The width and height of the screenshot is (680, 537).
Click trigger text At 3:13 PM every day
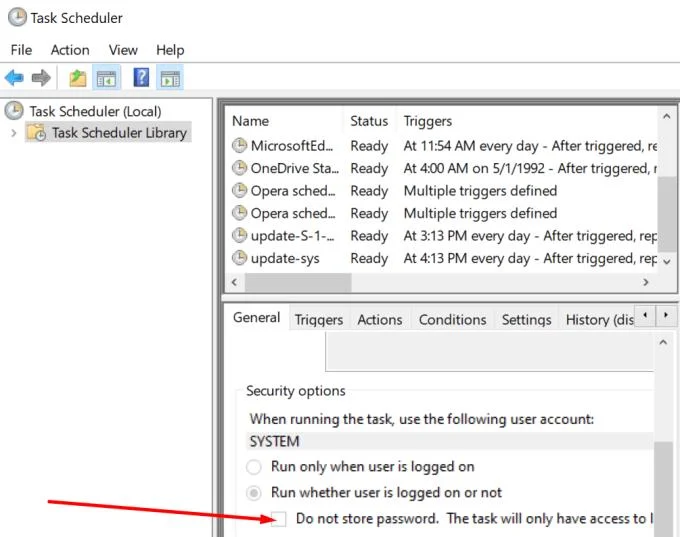click(467, 236)
